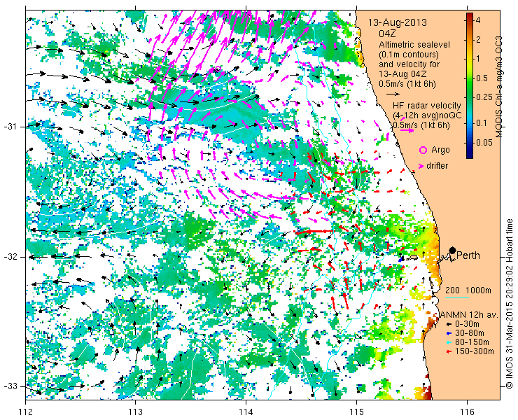
Task: Click the longitude axis label '116'
Action: [x=467, y=412]
